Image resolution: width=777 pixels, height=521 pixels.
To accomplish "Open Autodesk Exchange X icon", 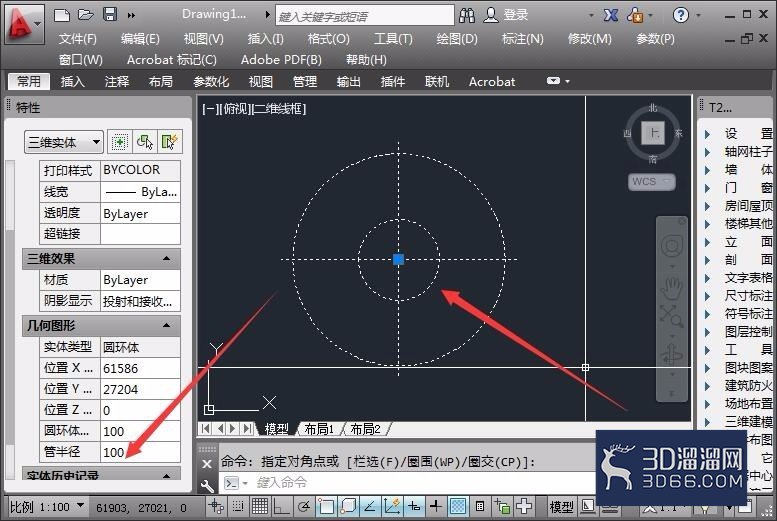I will coord(610,15).
